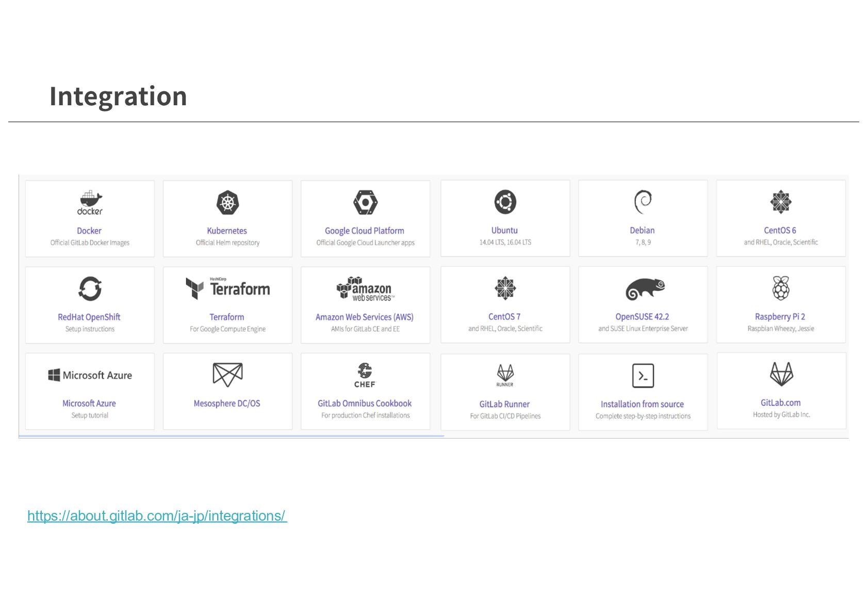Click '14.04 LTS, 16.04 LTS' text

coord(505,242)
